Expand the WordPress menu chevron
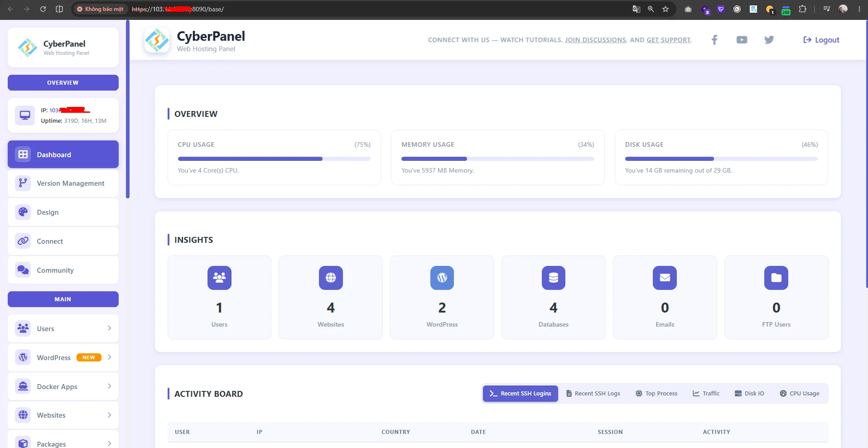 109,357
